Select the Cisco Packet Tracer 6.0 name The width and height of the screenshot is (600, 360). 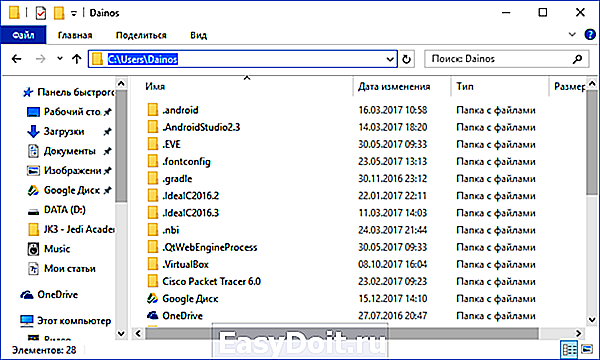(x=211, y=282)
